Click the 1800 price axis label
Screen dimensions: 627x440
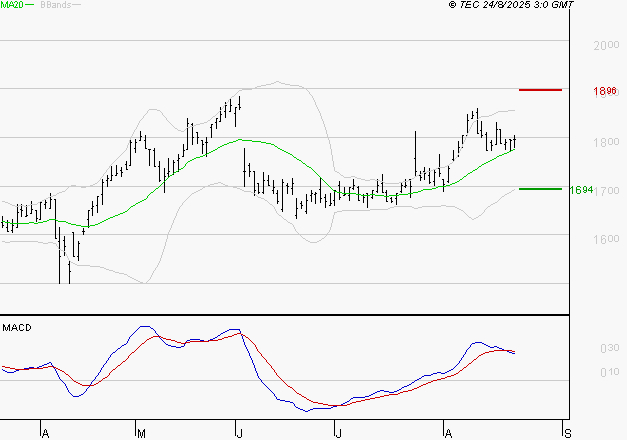click(x=606, y=142)
